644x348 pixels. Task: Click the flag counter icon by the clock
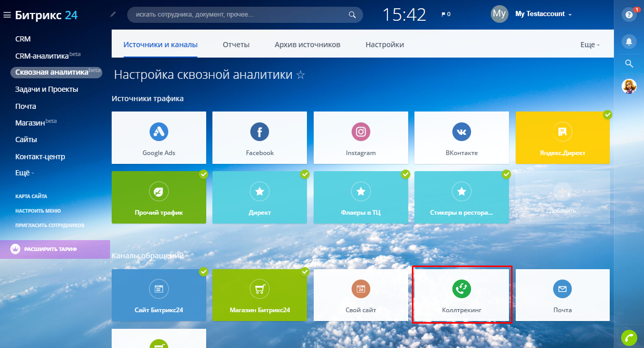[446, 15]
